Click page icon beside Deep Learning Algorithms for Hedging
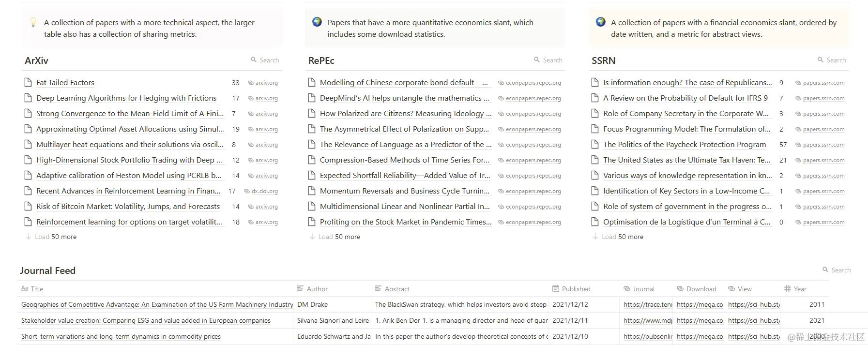This screenshot has width=868, height=345. (x=28, y=98)
